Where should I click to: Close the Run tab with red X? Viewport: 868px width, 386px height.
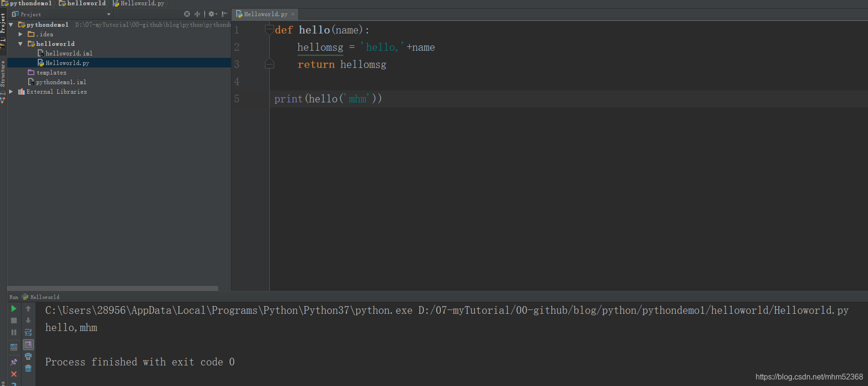(14, 374)
